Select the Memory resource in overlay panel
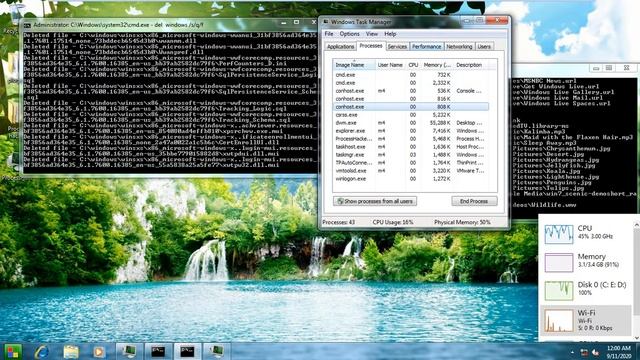This screenshot has width=640, height=360. click(587, 262)
